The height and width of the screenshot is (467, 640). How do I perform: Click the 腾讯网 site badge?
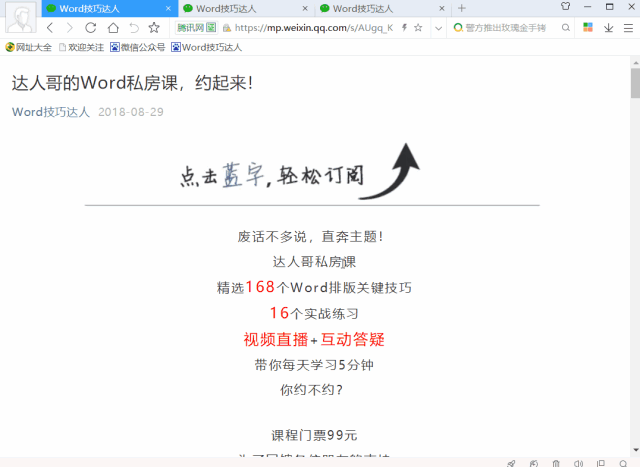coord(196,28)
